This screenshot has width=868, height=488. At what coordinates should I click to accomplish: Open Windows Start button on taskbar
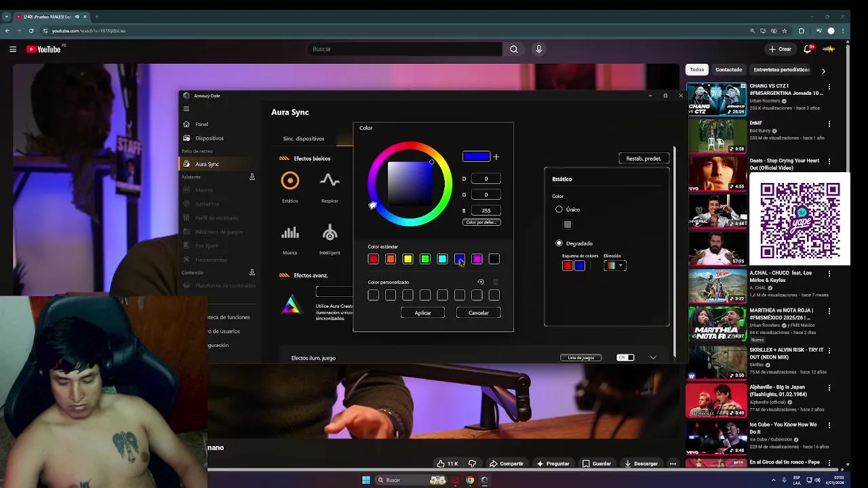(x=366, y=480)
